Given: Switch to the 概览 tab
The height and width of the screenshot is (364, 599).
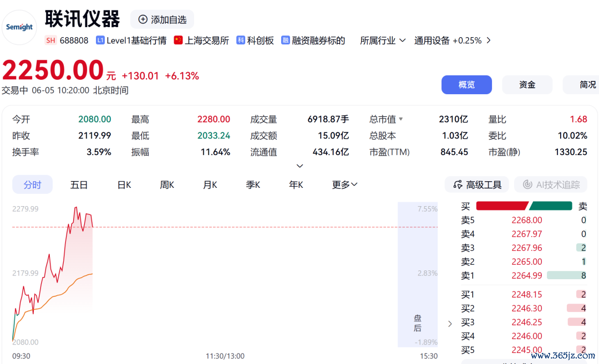Looking at the screenshot, I should [x=466, y=85].
